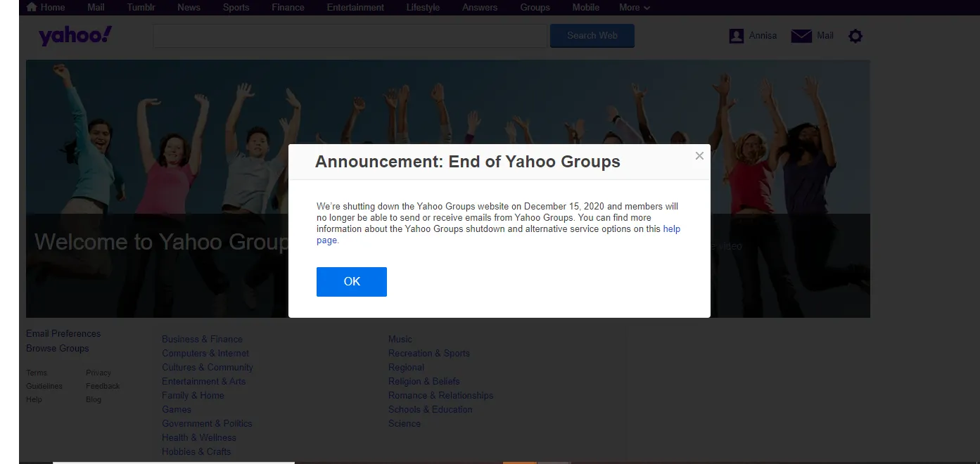The height and width of the screenshot is (464, 980).
Task: Expand the More dropdown menu
Action: (x=634, y=7)
